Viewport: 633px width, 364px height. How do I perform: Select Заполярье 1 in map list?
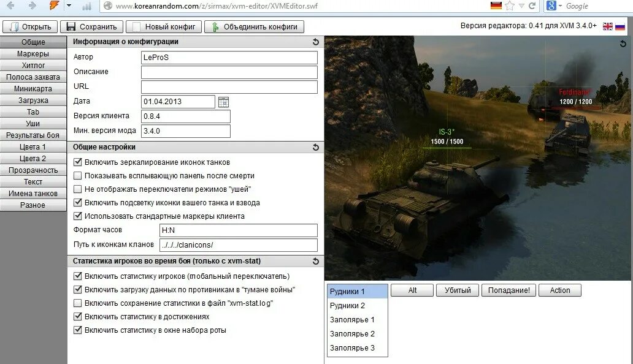357,320
